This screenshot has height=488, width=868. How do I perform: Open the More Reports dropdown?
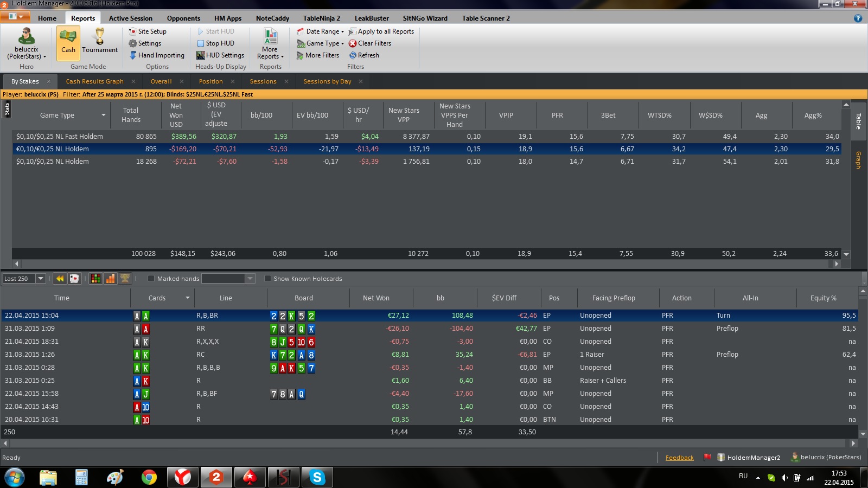tap(270, 43)
